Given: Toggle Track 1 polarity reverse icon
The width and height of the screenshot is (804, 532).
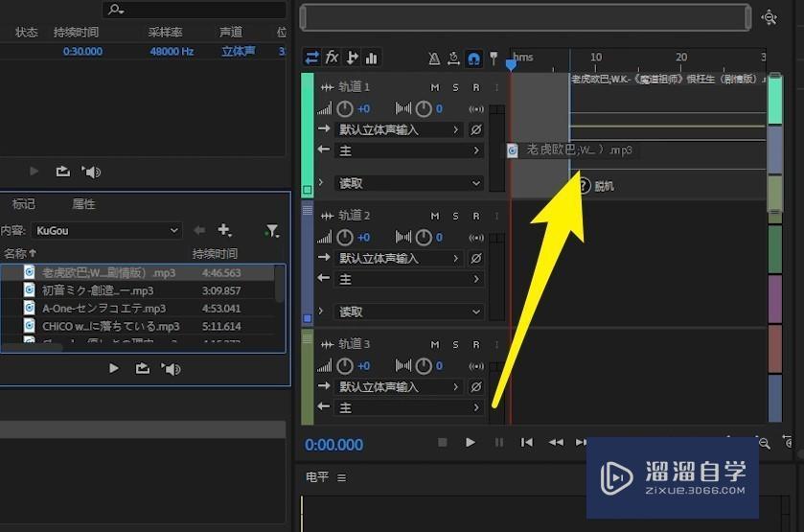Looking at the screenshot, I should (476, 129).
